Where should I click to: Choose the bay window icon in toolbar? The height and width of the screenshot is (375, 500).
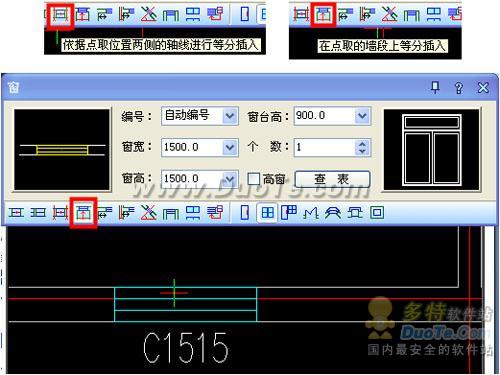pyautogui.click(x=355, y=213)
